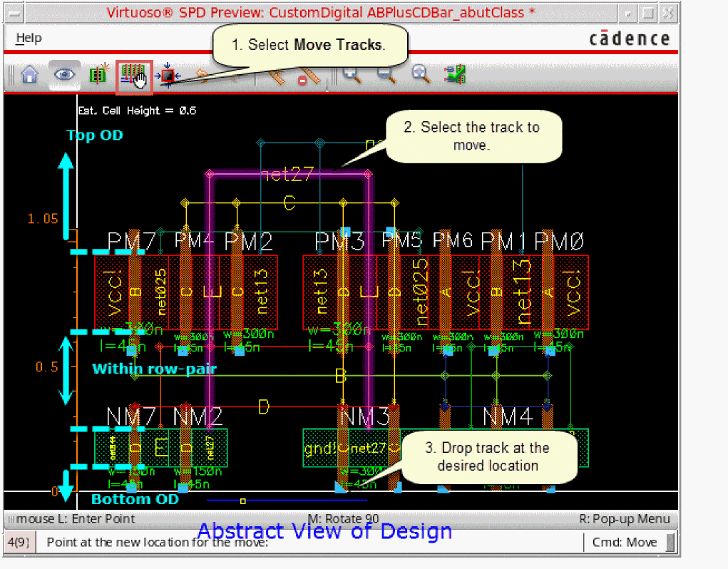Select the PM6 transistor label
The image size is (728, 569).
click(x=453, y=240)
